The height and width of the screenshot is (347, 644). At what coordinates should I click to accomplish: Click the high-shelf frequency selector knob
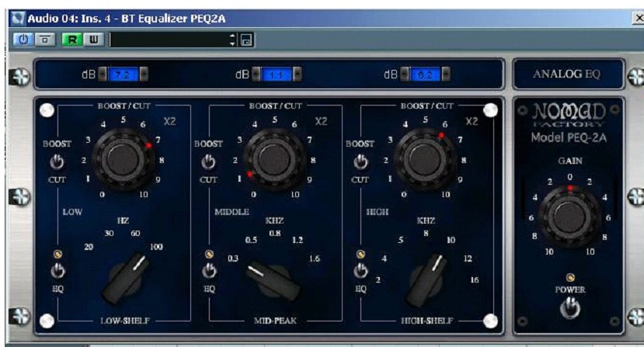point(426,276)
